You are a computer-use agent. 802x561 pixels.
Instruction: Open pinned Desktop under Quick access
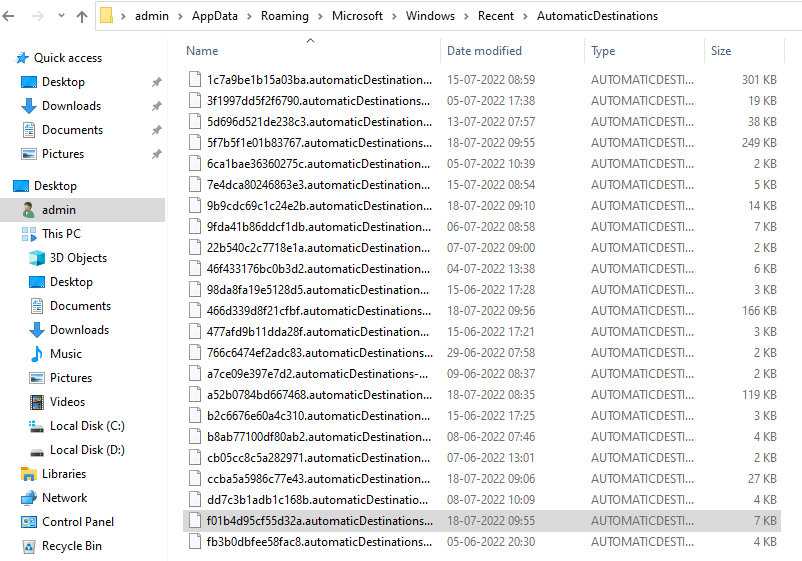(63, 82)
